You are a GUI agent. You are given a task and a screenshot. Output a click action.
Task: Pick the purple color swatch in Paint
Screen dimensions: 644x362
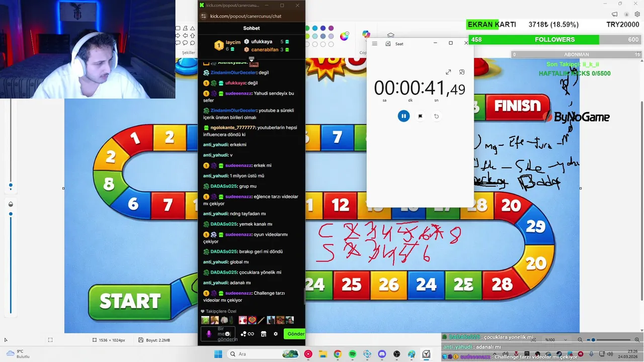[x=331, y=28]
